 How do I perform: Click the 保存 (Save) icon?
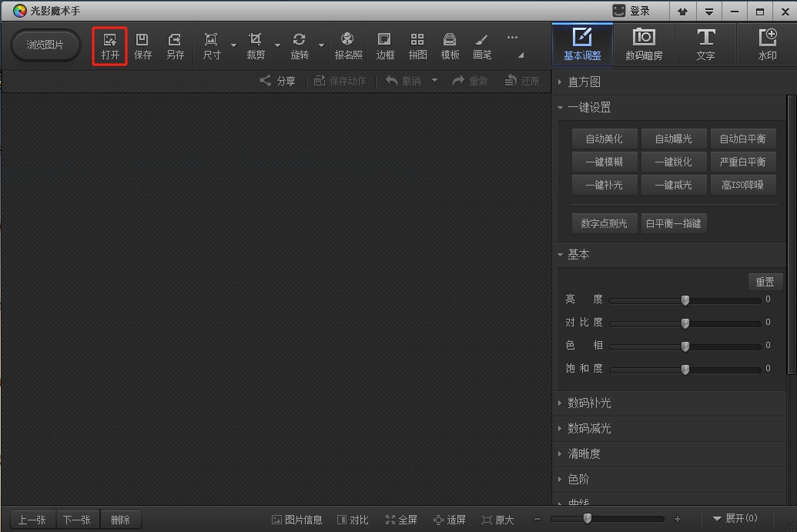pyautogui.click(x=142, y=46)
